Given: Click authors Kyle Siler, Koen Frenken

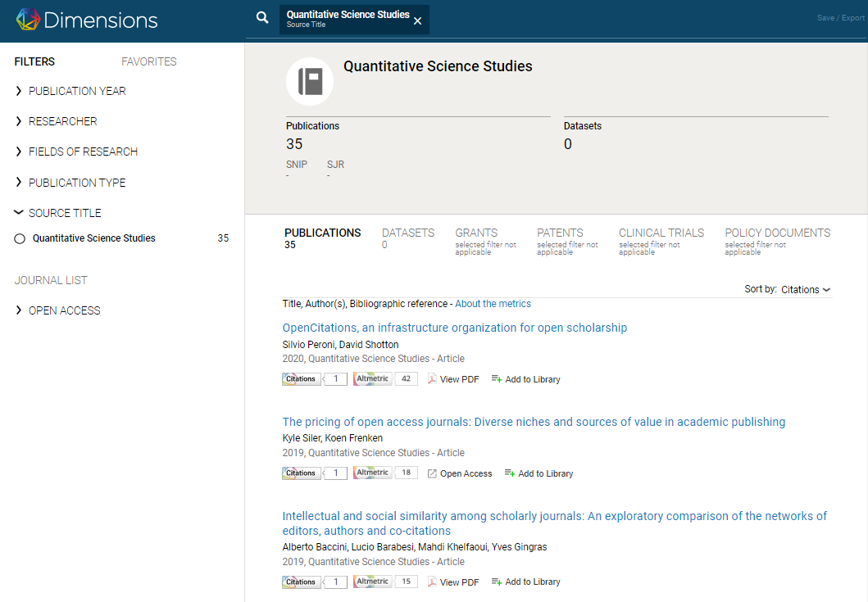Looking at the screenshot, I should (332, 438).
